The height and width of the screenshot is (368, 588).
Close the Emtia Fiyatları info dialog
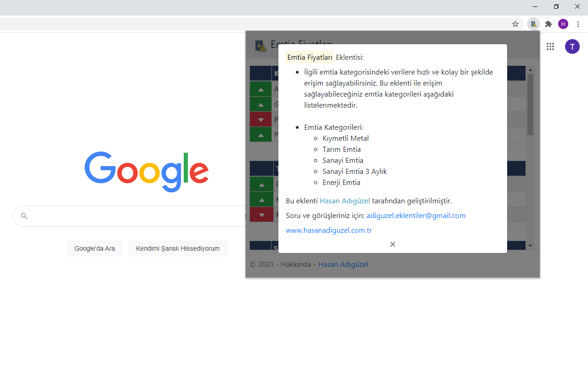pos(393,244)
